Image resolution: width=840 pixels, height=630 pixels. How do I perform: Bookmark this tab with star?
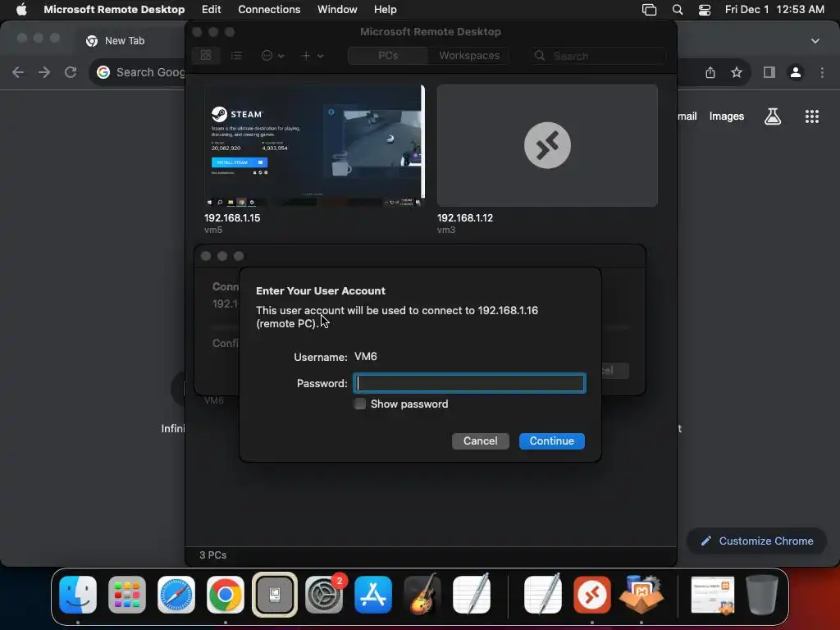click(x=737, y=72)
